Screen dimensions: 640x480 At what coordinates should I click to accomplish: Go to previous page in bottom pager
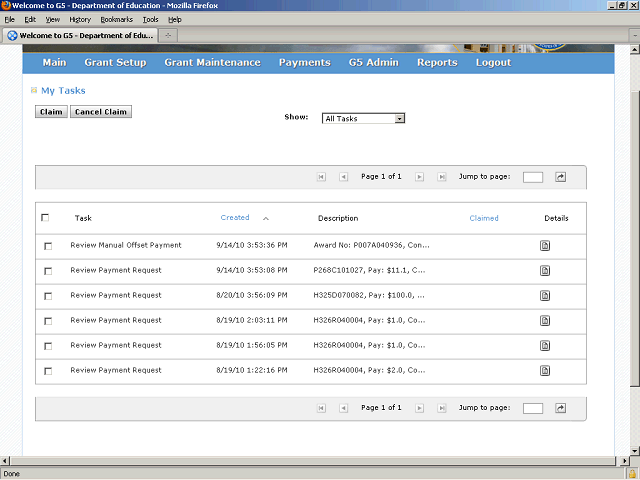point(344,408)
